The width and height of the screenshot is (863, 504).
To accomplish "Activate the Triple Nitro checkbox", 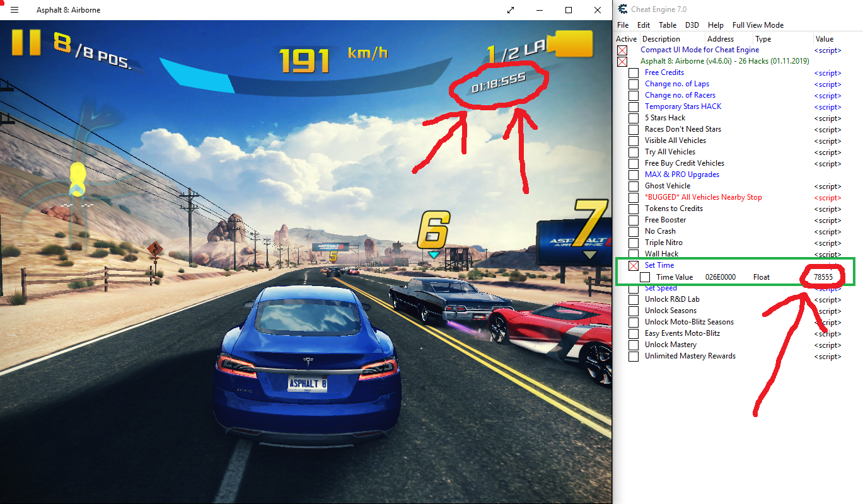I will pyautogui.click(x=634, y=243).
